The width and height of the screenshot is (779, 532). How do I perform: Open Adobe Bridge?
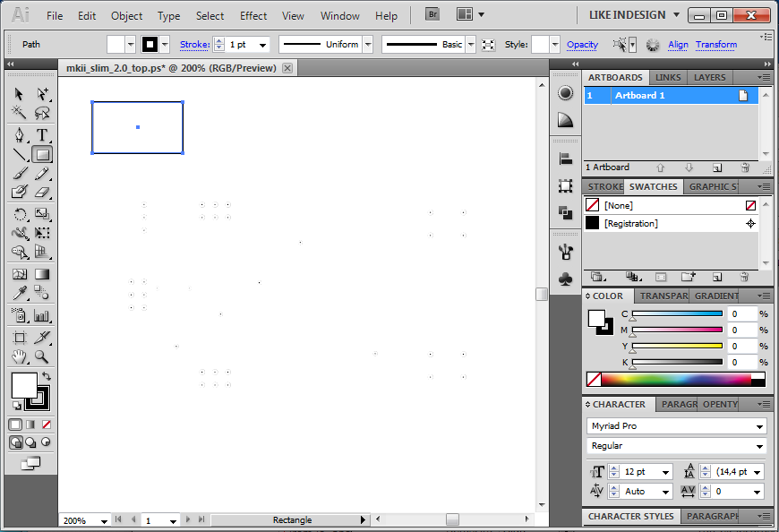(x=432, y=14)
